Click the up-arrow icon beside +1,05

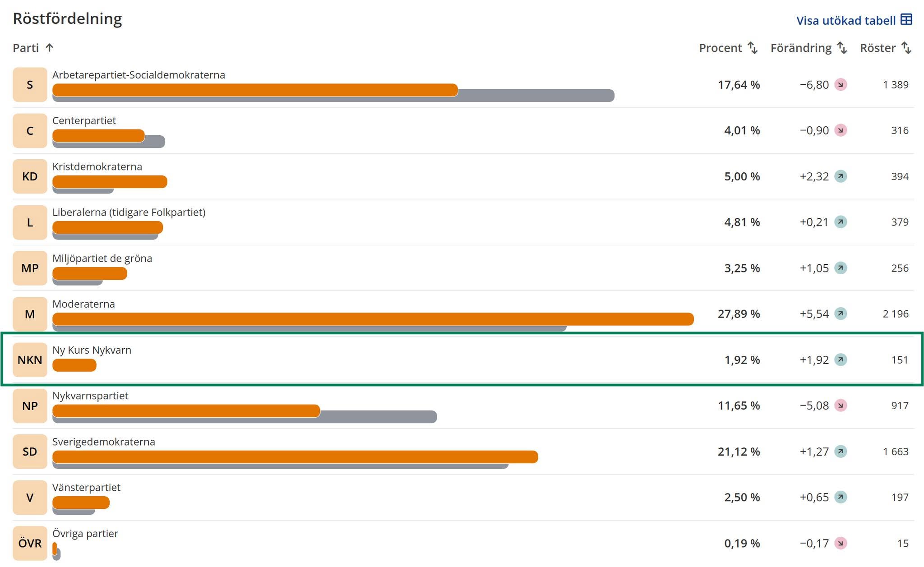pyautogui.click(x=841, y=268)
